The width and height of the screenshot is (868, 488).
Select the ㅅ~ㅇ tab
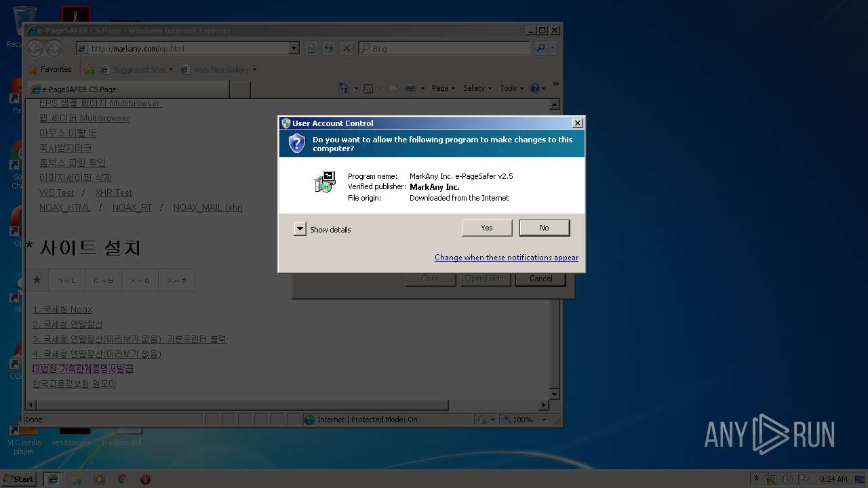pyautogui.click(x=140, y=280)
